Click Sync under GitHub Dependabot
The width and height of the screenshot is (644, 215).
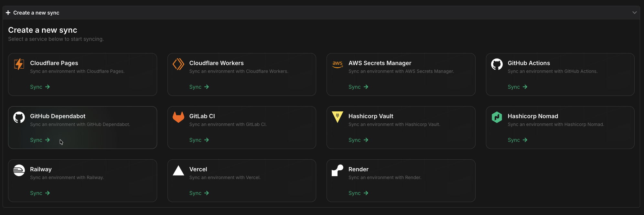pyautogui.click(x=40, y=140)
